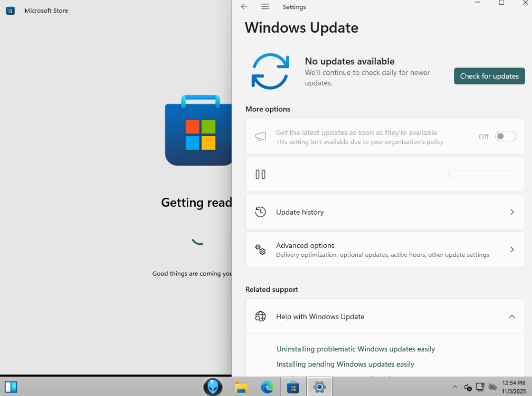Click the back arrow in Settings
Screen dimensions: 532x396
coord(244,7)
